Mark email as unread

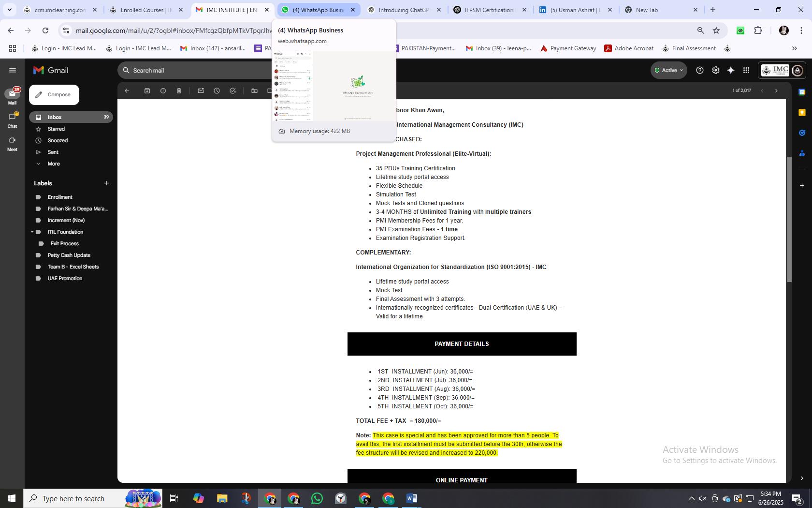tap(201, 90)
